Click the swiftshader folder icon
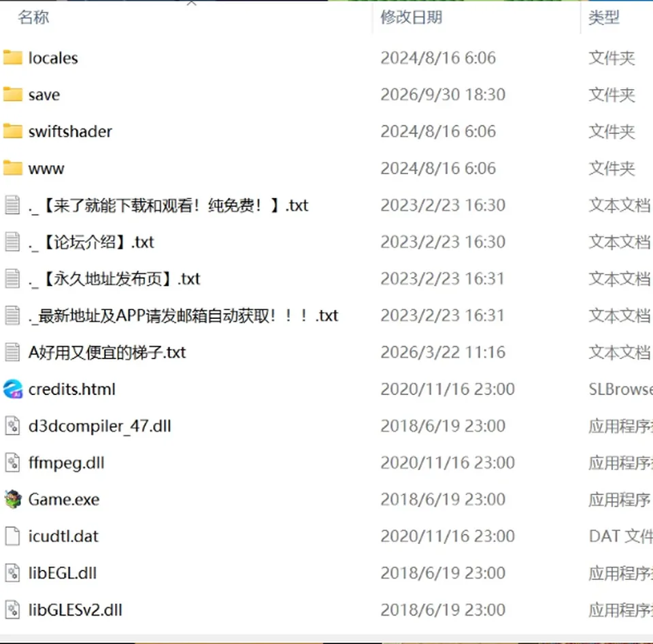Screen dimensions: 653x644 pyautogui.click(x=12, y=131)
